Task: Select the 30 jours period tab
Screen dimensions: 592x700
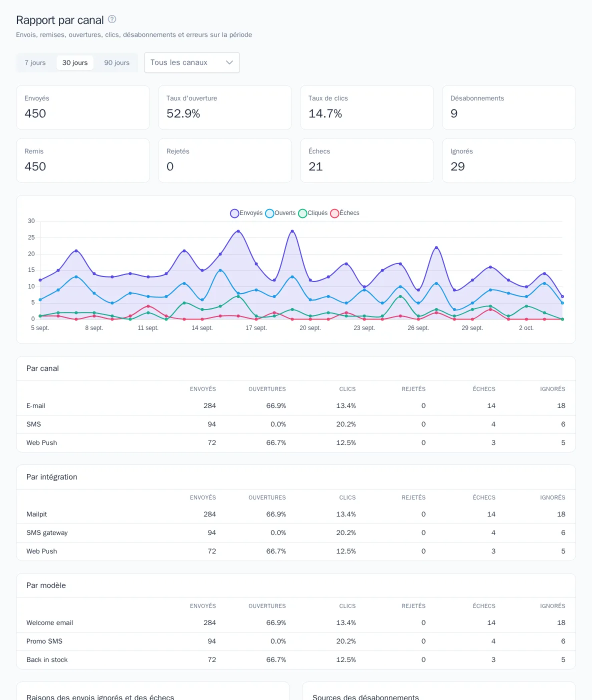Action: pos(75,62)
